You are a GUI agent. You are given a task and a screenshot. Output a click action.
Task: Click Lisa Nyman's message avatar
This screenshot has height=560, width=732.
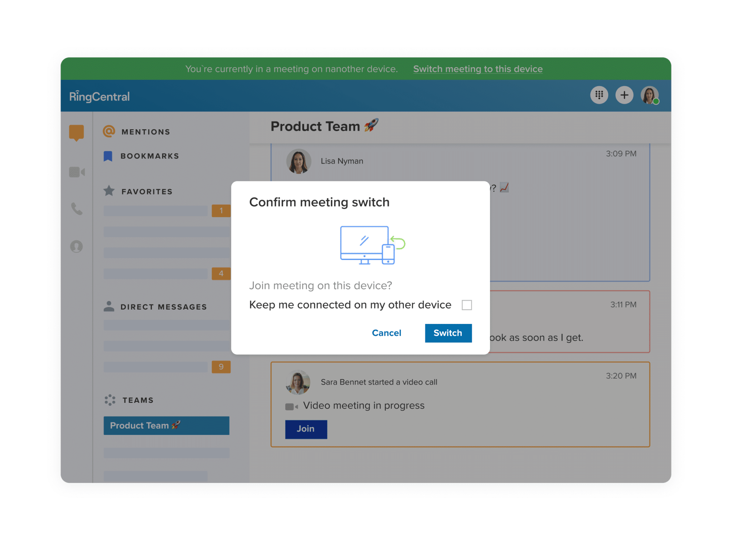click(x=298, y=161)
